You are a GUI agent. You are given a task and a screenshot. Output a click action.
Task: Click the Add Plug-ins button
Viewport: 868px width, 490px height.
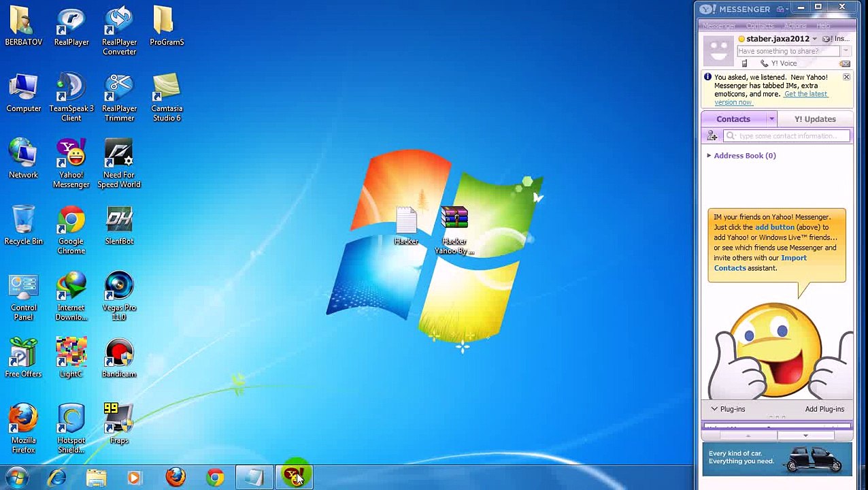click(824, 409)
